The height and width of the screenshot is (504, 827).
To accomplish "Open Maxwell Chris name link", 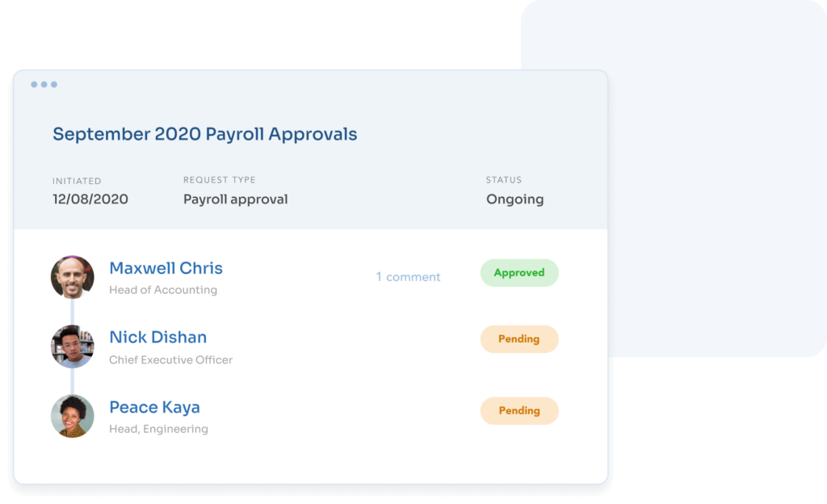I will pos(166,268).
